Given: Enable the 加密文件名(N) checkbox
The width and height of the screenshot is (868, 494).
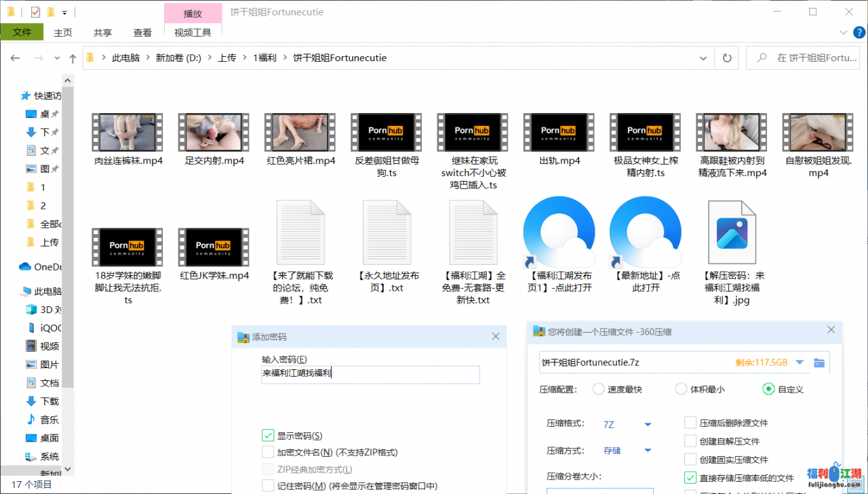Looking at the screenshot, I should coord(268,452).
